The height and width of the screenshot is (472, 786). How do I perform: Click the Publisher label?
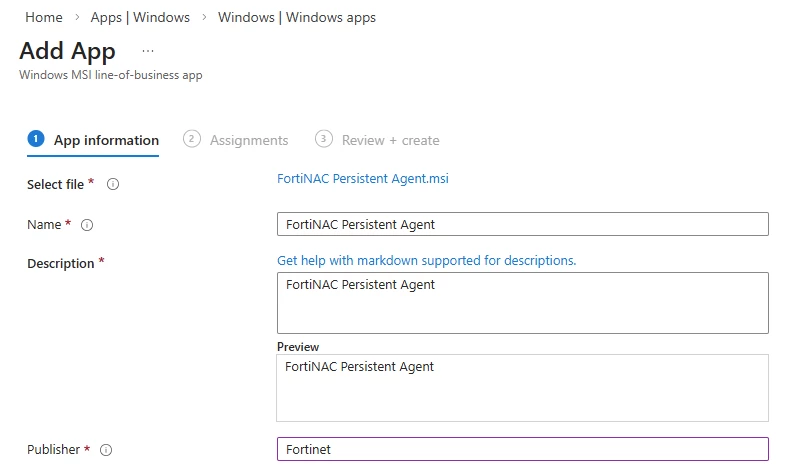54,449
